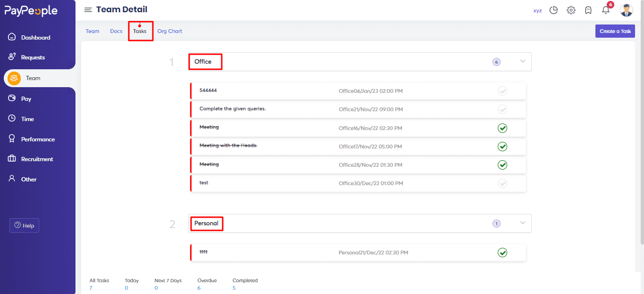Viewport: 644px width, 294px height.
Task: Click the Create a Task button
Action: (x=615, y=31)
